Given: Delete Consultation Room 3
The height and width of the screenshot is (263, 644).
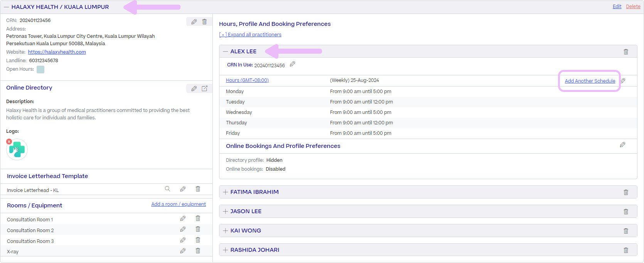Looking at the screenshot, I should [198, 240].
